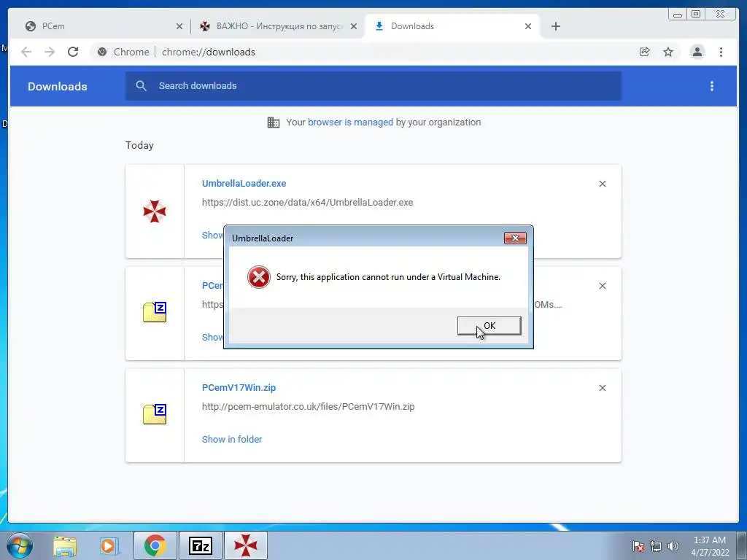Image resolution: width=747 pixels, height=560 pixels.
Task: Switch to the ВАЖНО - Инструкция tab
Action: (279, 26)
